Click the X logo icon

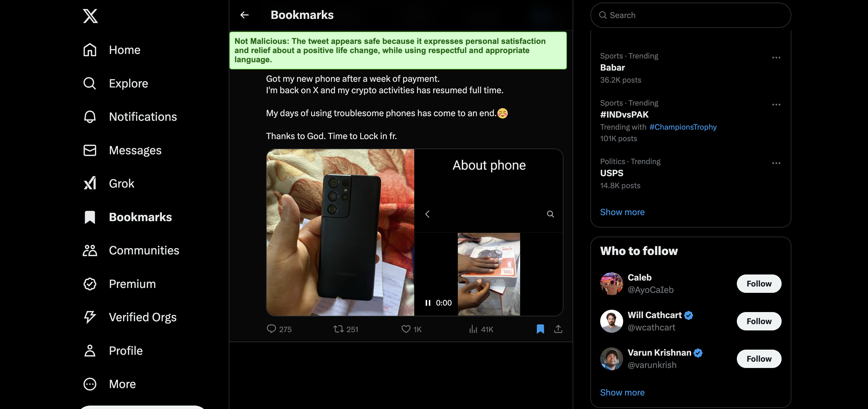90,16
